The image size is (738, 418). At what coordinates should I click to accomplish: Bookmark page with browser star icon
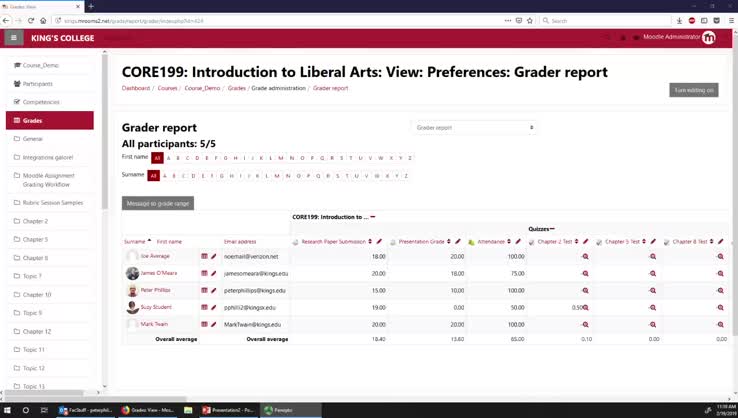529,21
